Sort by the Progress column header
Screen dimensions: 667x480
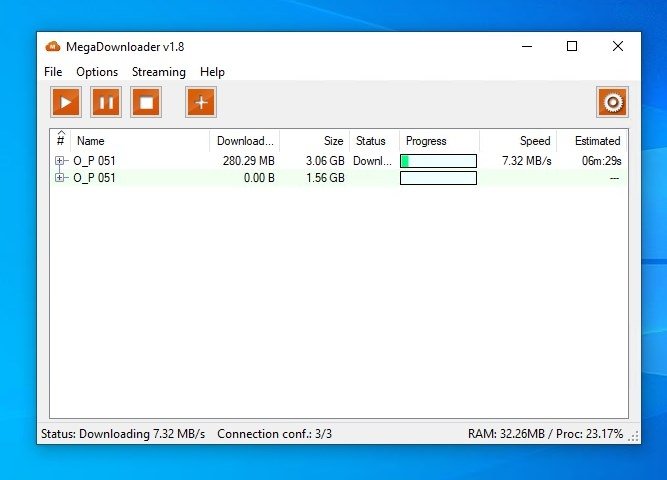click(439, 141)
